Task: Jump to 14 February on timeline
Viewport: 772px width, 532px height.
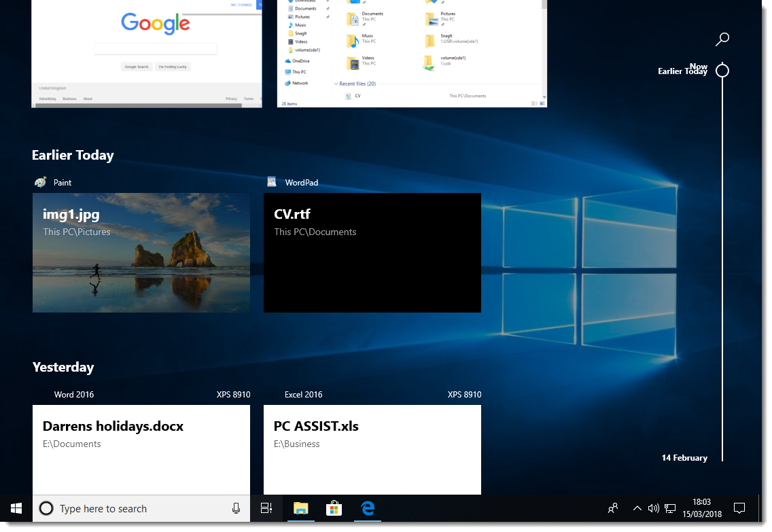Action: pyautogui.click(x=684, y=458)
